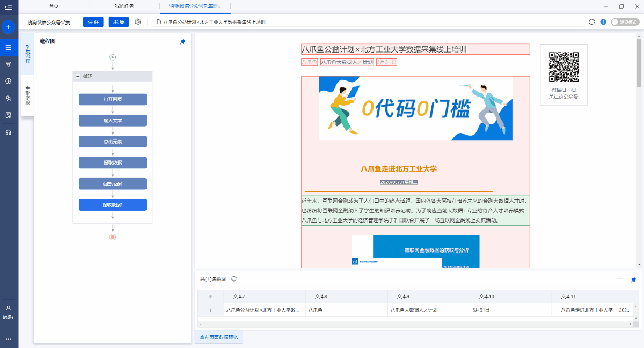
Task: Switch to the 首页 tab
Action: pyautogui.click(x=54, y=6)
